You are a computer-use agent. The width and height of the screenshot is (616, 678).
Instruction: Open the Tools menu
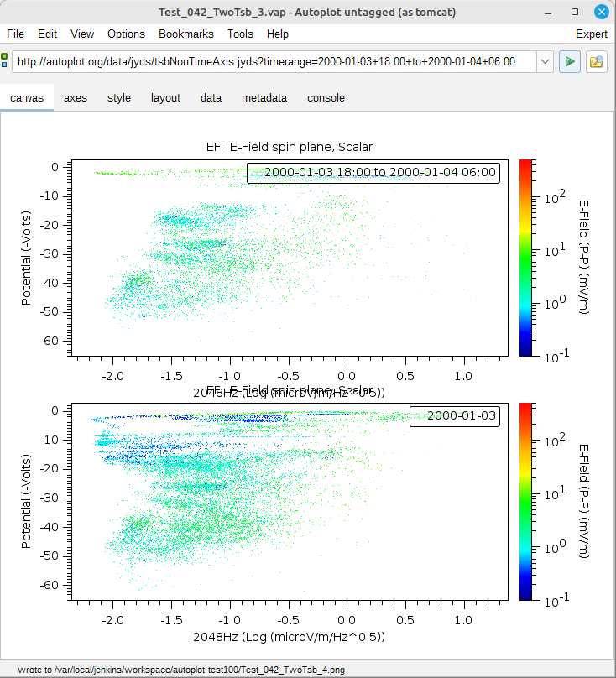pyautogui.click(x=240, y=34)
